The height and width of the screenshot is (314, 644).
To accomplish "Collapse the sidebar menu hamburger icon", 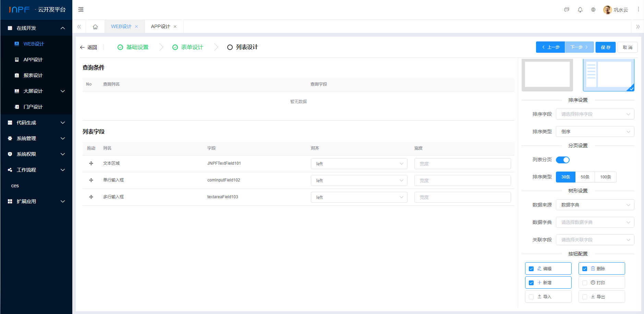I will [x=81, y=10].
